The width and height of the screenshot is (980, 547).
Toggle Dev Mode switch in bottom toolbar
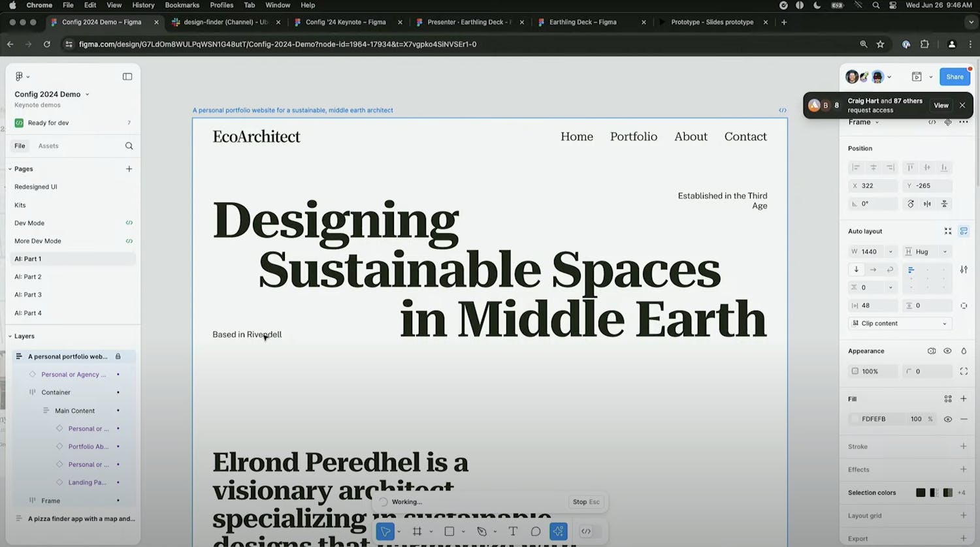click(x=586, y=531)
